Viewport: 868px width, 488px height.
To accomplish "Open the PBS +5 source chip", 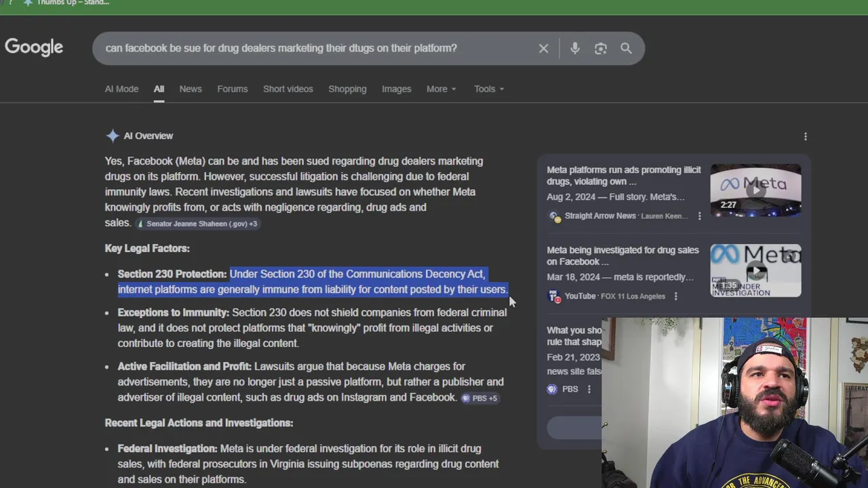I will coord(480,398).
